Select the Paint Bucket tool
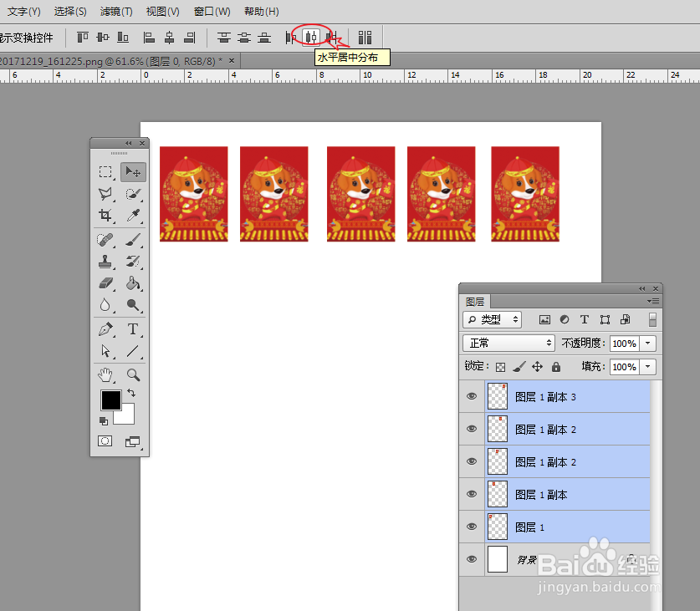 [133, 283]
